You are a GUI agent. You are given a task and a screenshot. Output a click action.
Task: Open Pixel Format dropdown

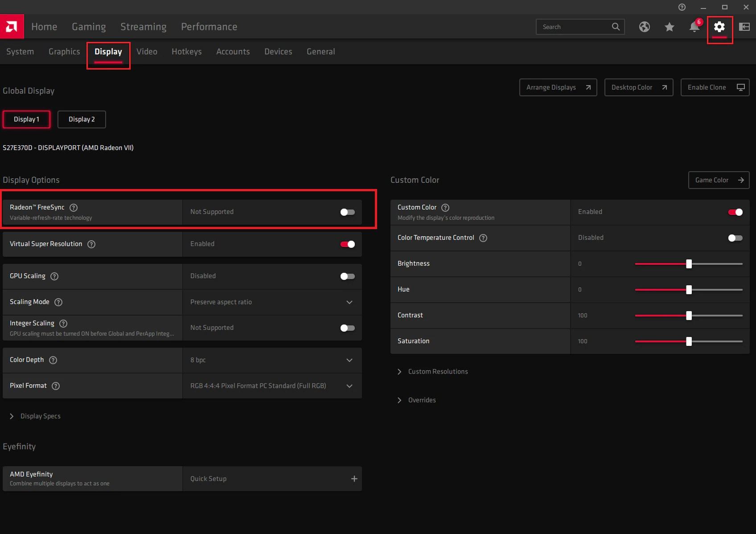pyautogui.click(x=272, y=386)
